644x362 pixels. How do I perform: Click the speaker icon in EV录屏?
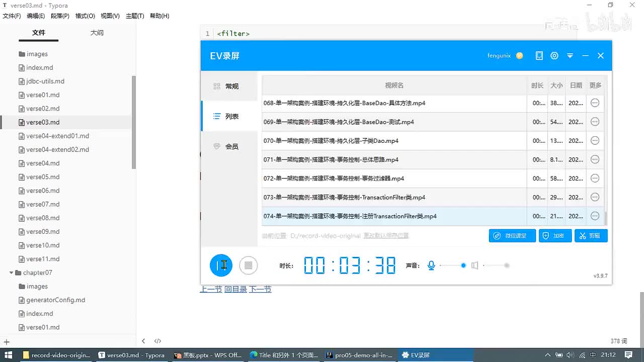click(x=474, y=265)
